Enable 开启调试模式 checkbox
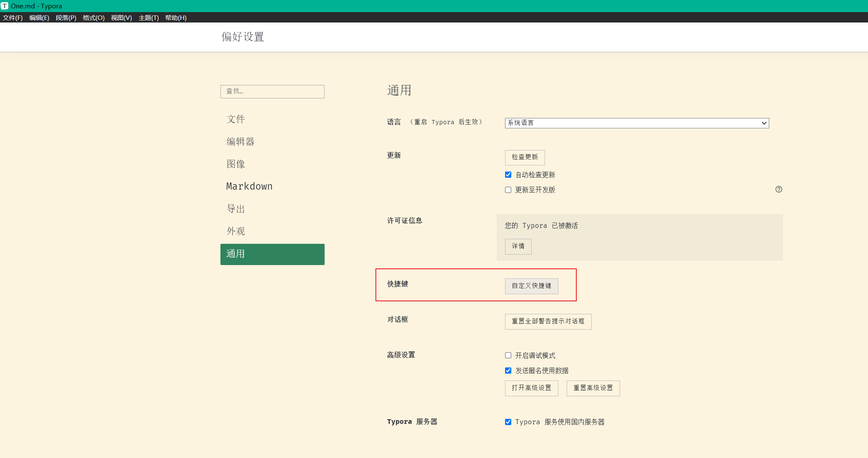 coord(508,355)
